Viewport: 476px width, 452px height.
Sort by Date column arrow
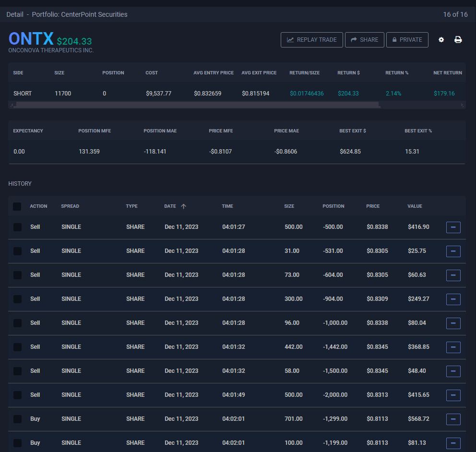[x=183, y=206]
